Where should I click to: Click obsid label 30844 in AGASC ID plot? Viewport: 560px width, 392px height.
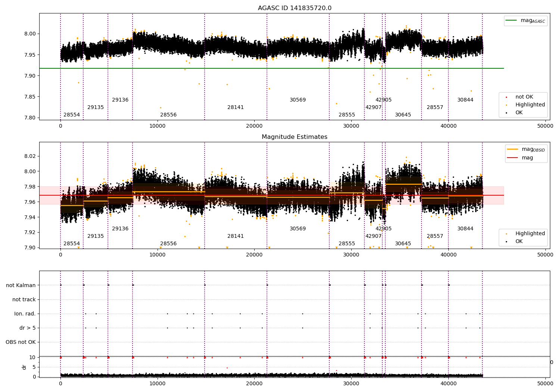tap(465, 100)
